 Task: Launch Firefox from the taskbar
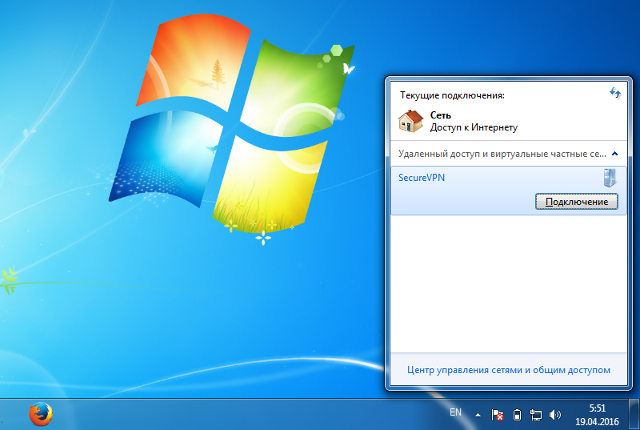(x=41, y=414)
